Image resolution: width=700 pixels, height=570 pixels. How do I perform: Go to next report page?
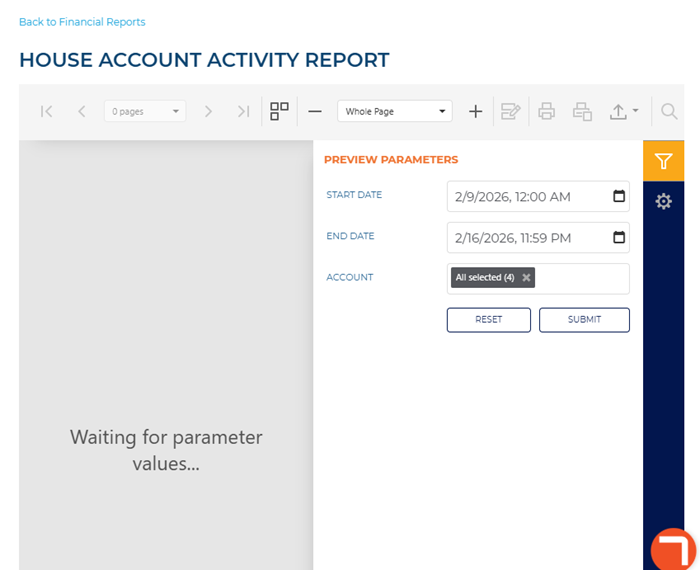pos(208,112)
